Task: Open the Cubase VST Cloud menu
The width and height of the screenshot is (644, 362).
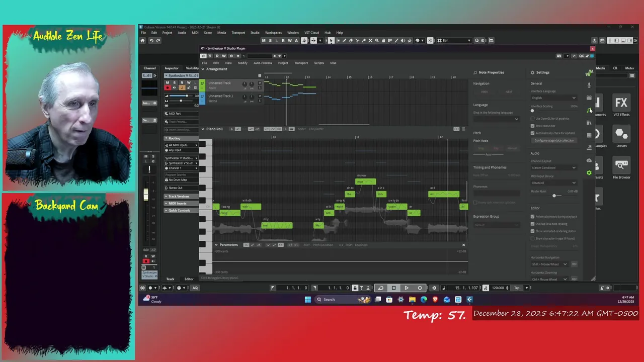Action: coord(311,33)
